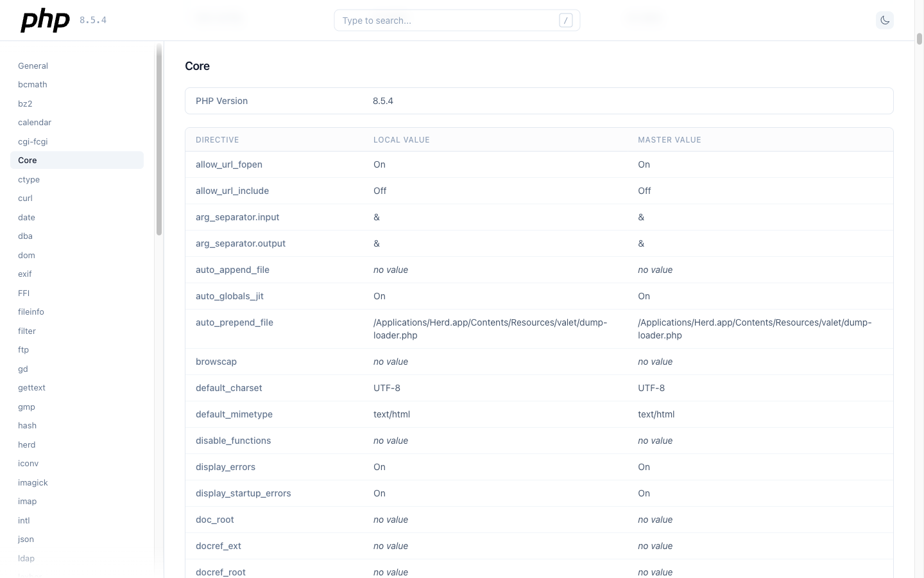The width and height of the screenshot is (924, 578).
Task: Navigate to the imagick extension
Action: pyautogui.click(x=33, y=482)
